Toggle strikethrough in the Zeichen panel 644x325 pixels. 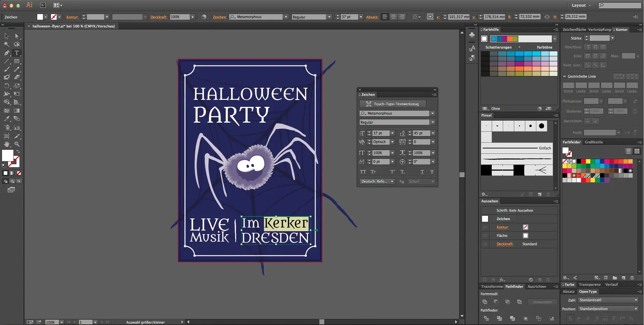(432, 172)
